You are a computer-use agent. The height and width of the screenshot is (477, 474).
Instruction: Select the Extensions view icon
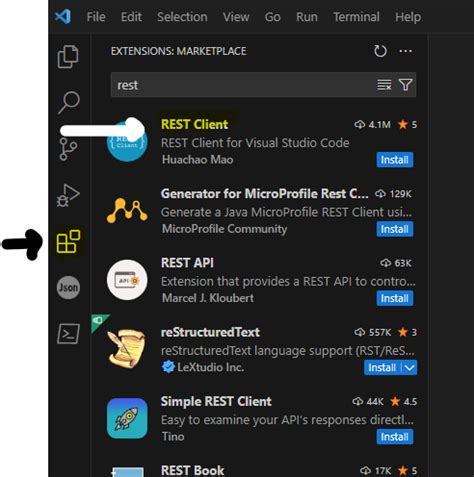click(68, 241)
